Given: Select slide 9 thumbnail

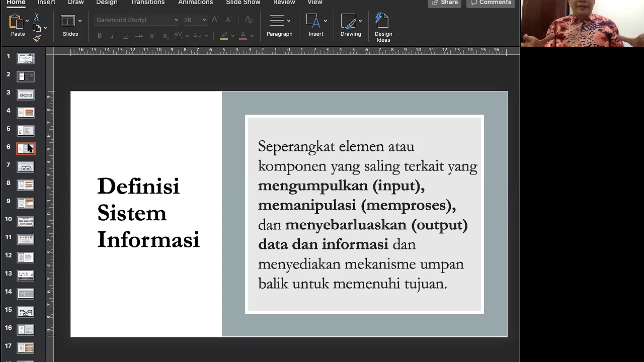Looking at the screenshot, I should click(26, 203).
